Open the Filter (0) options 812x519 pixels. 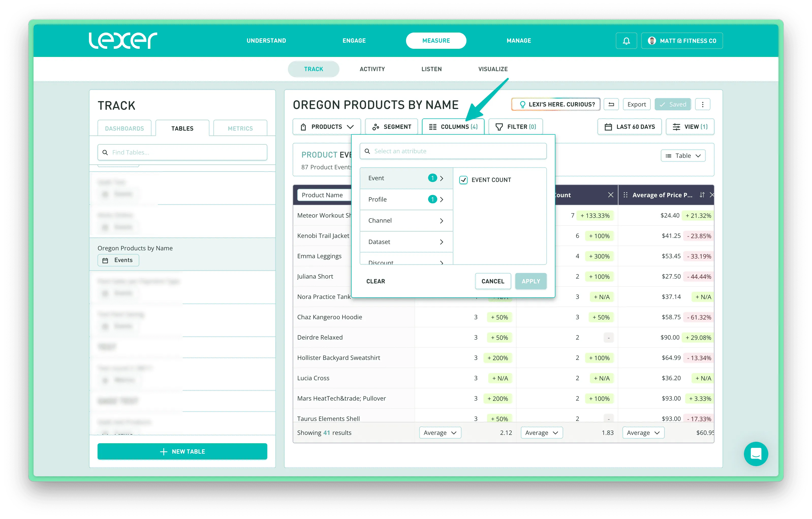pyautogui.click(x=515, y=127)
